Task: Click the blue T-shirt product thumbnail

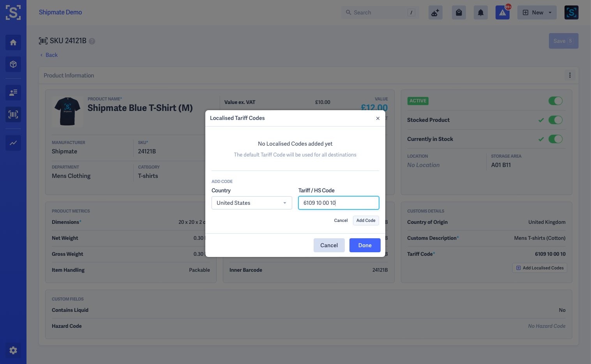Action: (67, 111)
